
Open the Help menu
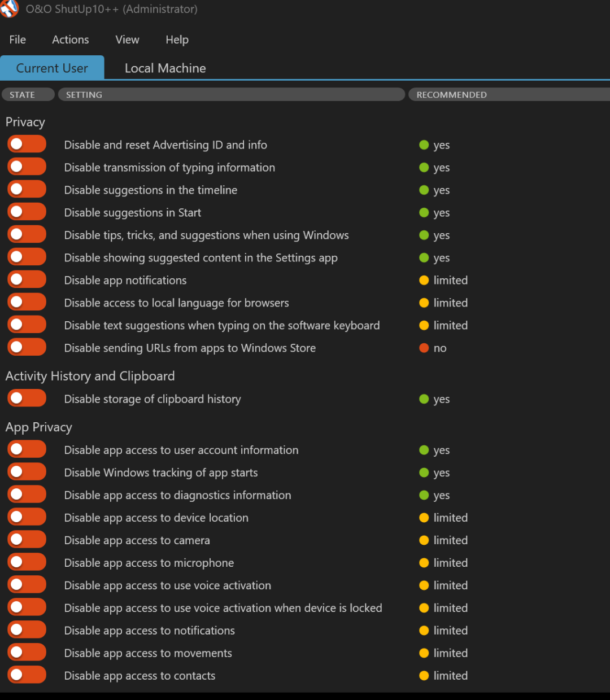(177, 40)
